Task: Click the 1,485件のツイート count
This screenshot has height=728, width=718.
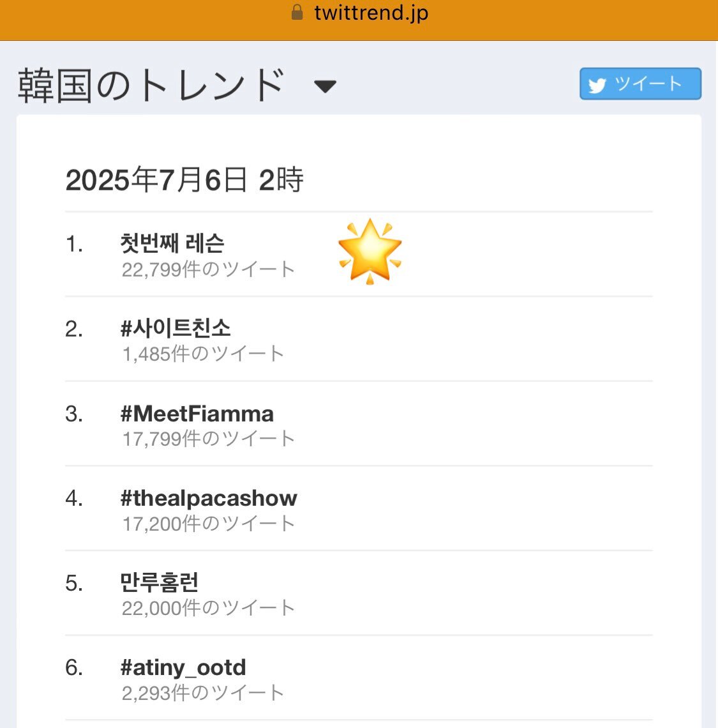Action: click(x=203, y=354)
